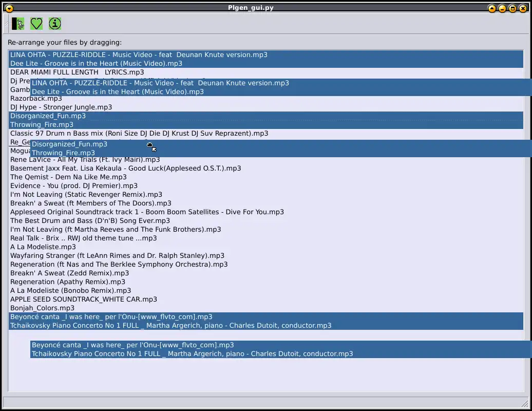This screenshot has height=411, width=532.
Task: Select the 'A La Modeliste.mp3' row
Action: [266, 247]
